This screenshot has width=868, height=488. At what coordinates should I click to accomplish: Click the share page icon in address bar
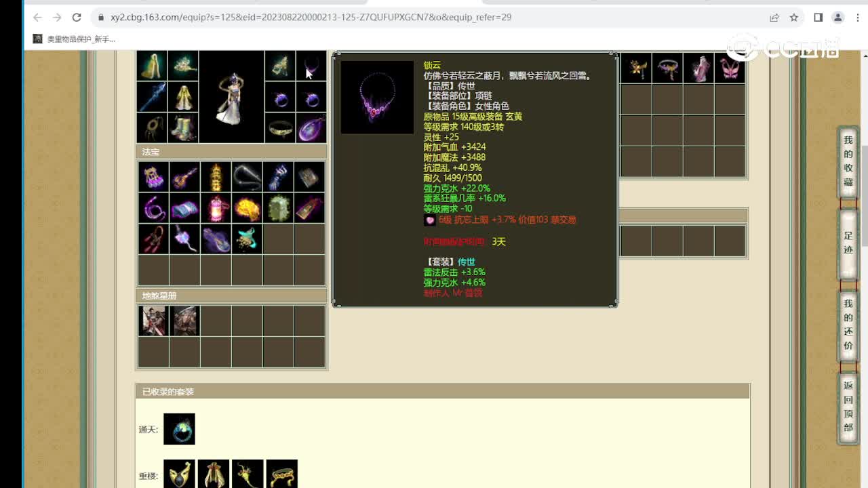click(x=774, y=18)
